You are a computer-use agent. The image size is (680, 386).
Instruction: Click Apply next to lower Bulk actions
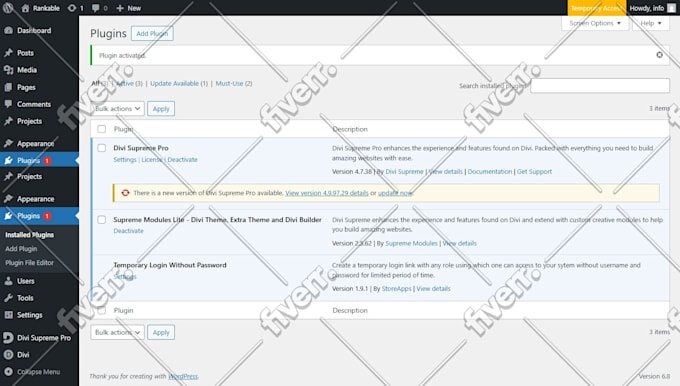pyautogui.click(x=161, y=332)
